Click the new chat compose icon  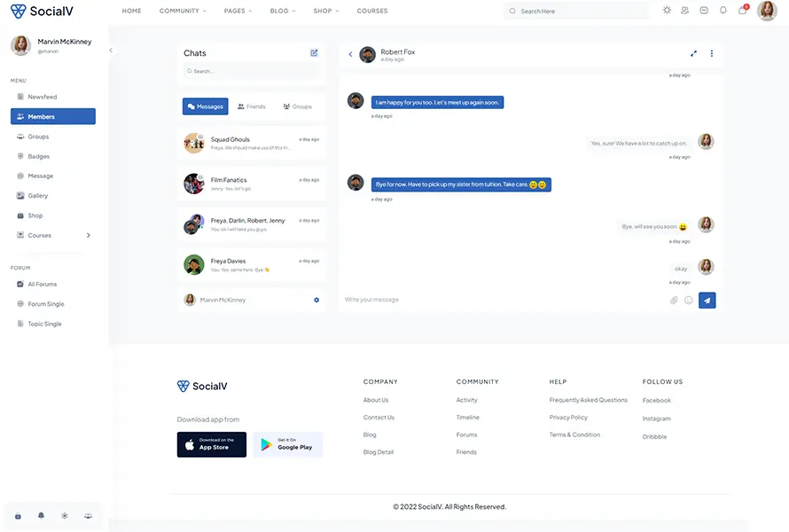click(x=314, y=53)
